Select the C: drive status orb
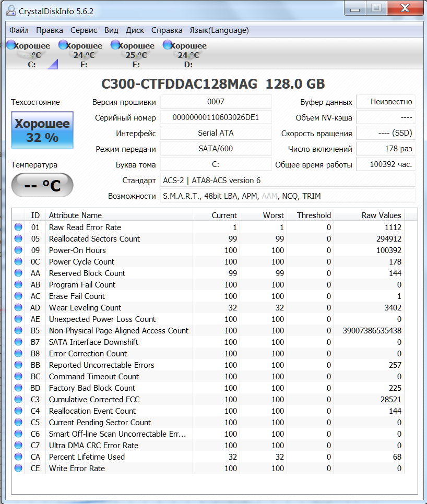 coord(11,45)
